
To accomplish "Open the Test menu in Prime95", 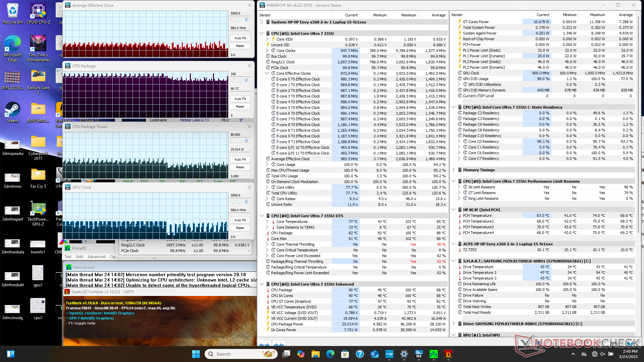I will [68, 257].
